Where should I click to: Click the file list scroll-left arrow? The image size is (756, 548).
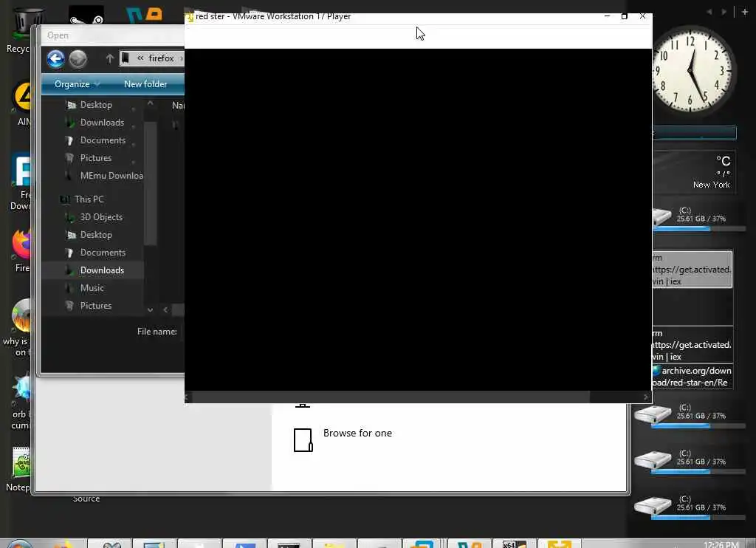point(165,309)
